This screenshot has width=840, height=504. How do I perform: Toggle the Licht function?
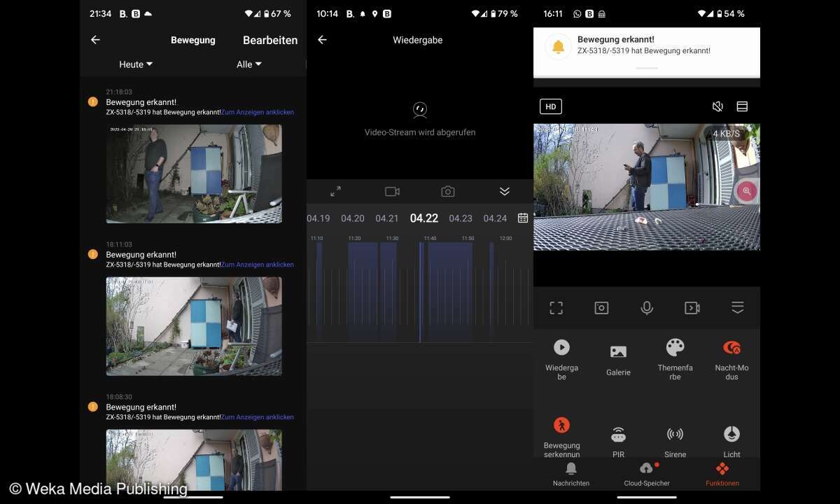click(x=732, y=442)
